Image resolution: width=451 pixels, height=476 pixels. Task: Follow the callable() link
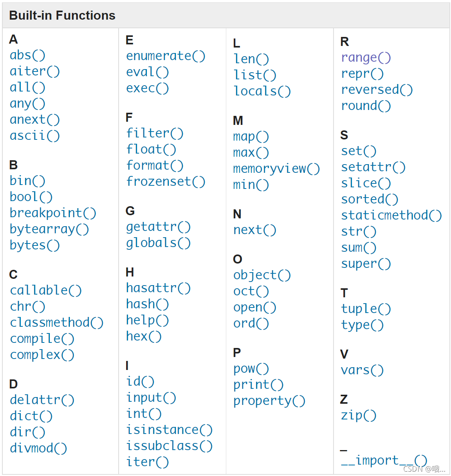point(46,291)
